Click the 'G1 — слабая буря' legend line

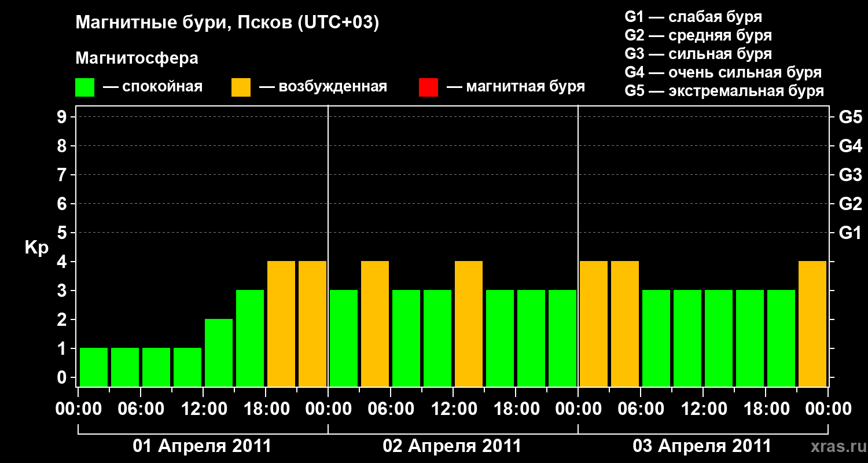(693, 17)
